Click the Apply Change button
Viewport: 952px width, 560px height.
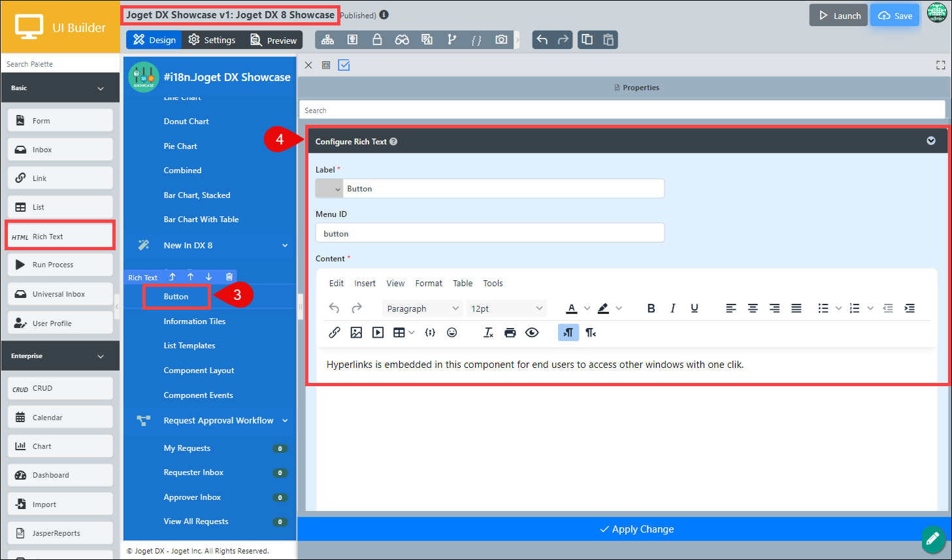pyautogui.click(x=637, y=529)
